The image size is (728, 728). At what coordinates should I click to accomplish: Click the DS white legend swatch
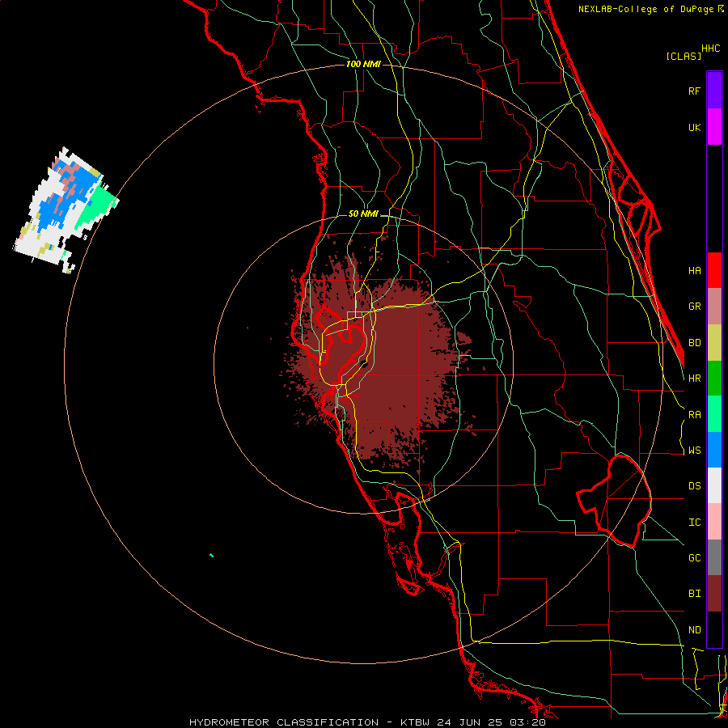click(x=714, y=485)
